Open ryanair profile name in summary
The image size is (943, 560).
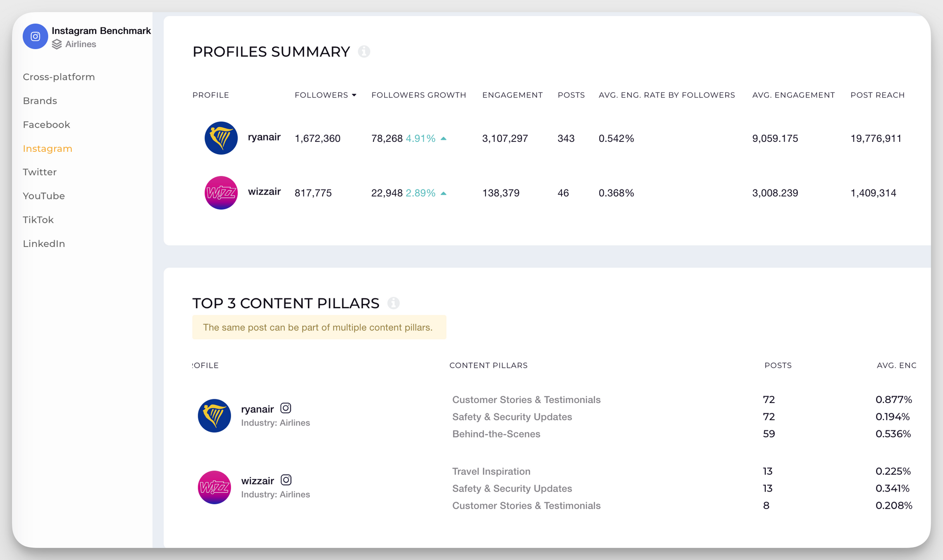pos(264,137)
